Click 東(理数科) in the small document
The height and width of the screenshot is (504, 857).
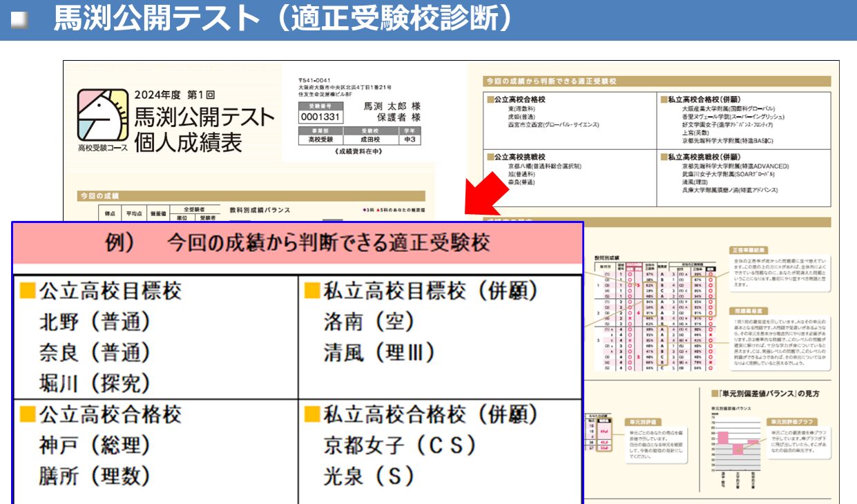[521, 109]
